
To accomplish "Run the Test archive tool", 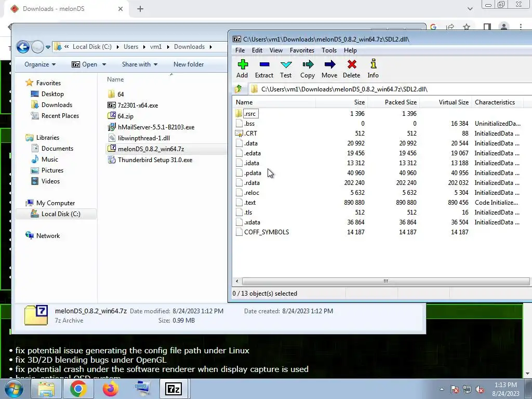I will [x=286, y=69].
